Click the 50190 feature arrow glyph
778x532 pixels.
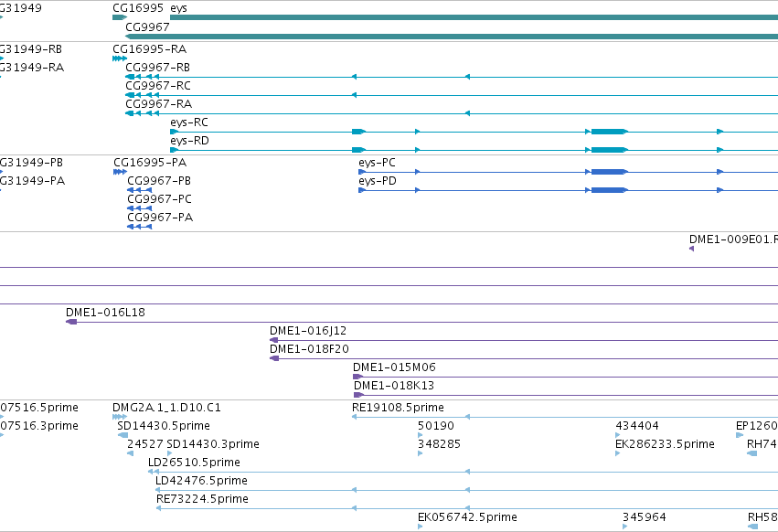point(421,435)
